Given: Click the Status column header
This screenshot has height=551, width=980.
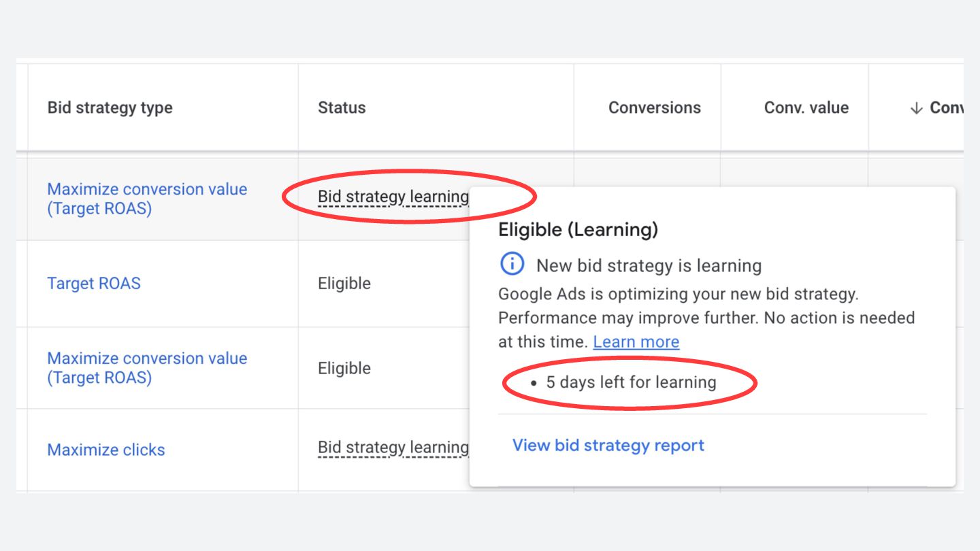Looking at the screenshot, I should pos(342,108).
